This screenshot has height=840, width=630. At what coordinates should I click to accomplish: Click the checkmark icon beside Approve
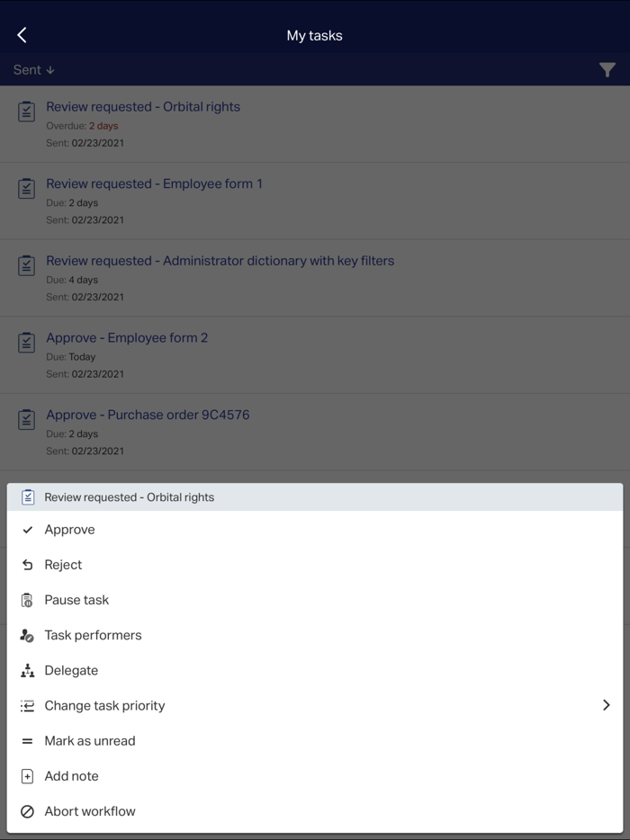[28, 530]
